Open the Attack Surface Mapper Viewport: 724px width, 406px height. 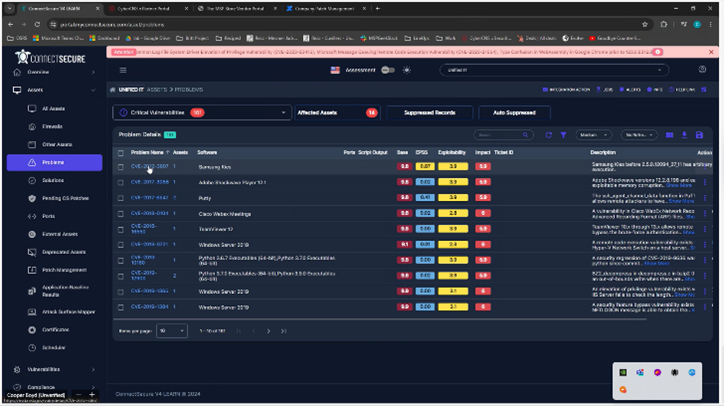click(x=68, y=312)
